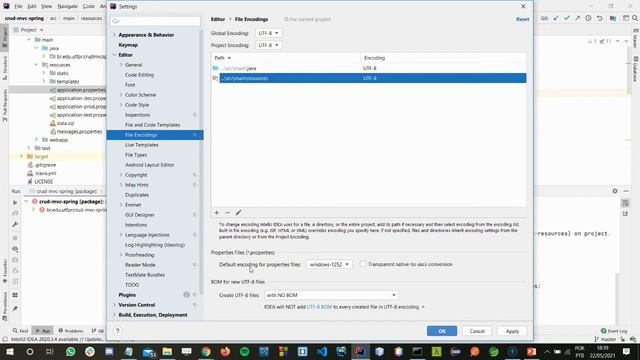The height and width of the screenshot is (360, 640).
Task: Click the Reset link
Action: (x=522, y=19)
